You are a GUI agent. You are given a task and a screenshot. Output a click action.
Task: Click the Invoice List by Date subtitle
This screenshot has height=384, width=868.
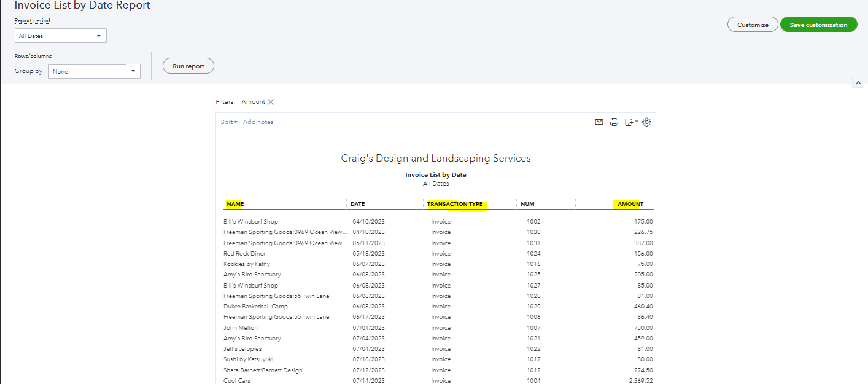(436, 175)
